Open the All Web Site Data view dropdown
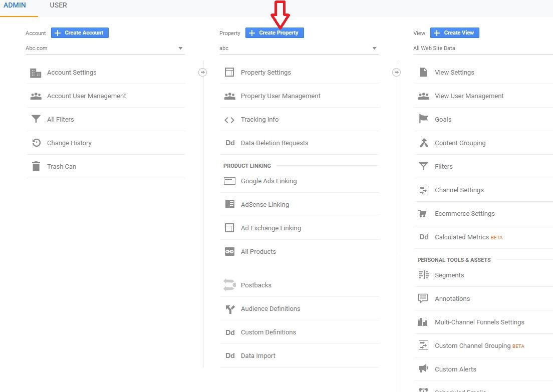Viewport: 553px width, 392px height. tap(481, 49)
